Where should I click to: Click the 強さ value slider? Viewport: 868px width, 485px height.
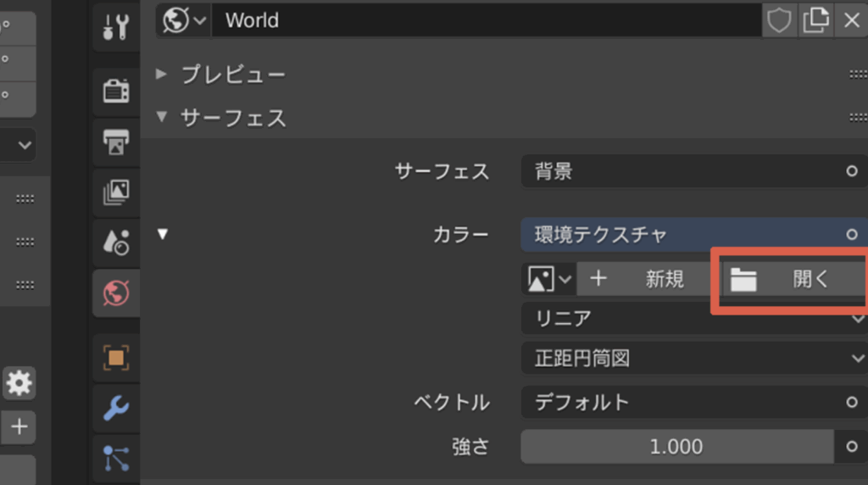676,447
